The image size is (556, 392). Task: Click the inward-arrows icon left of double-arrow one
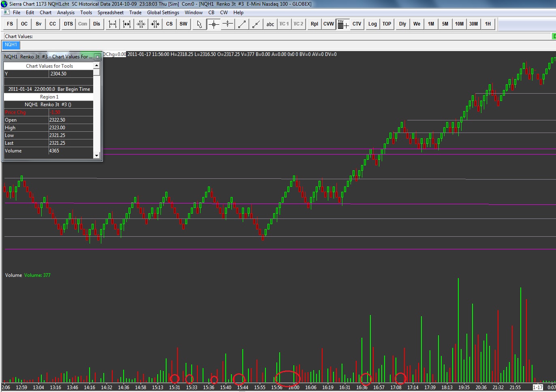point(141,24)
